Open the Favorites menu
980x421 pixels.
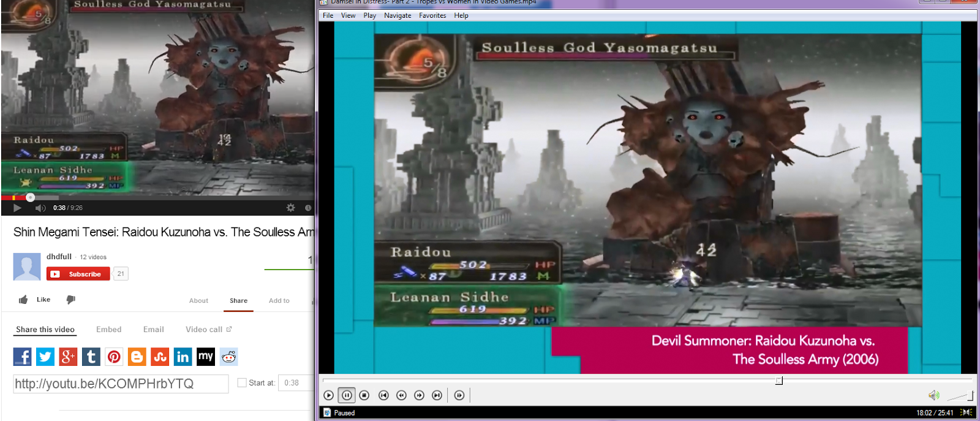pos(432,15)
